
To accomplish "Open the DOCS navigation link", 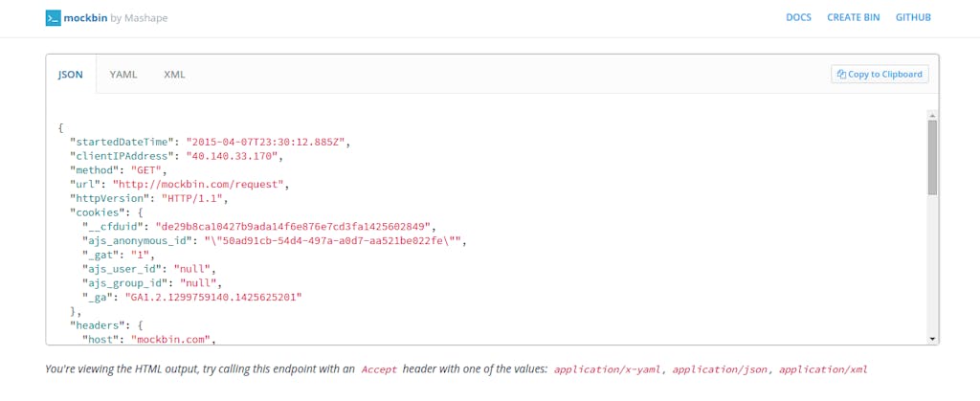I will 798,17.
